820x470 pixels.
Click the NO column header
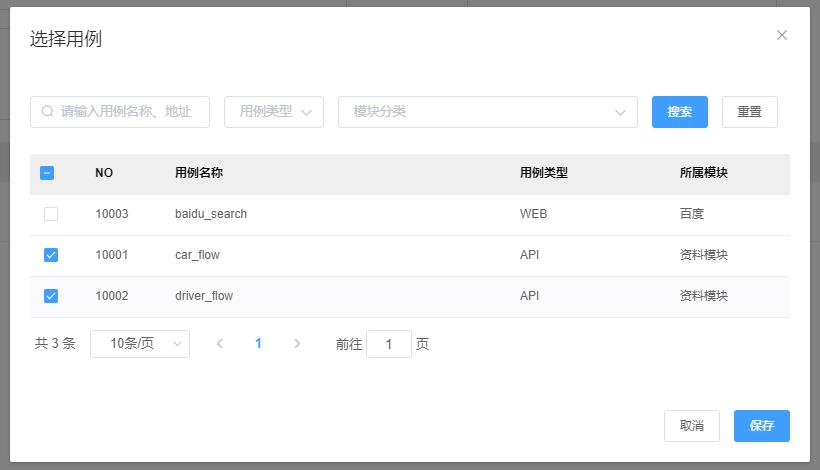click(x=104, y=173)
